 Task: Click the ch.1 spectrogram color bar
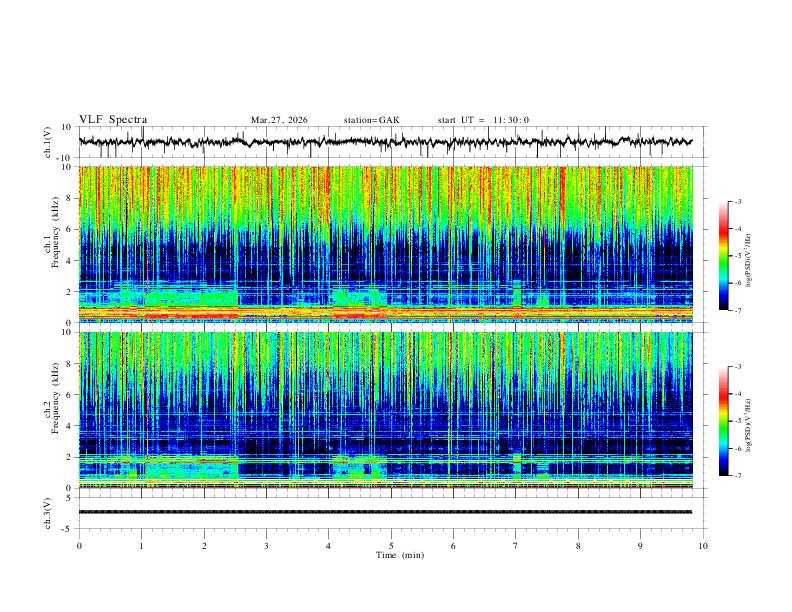coord(724,256)
